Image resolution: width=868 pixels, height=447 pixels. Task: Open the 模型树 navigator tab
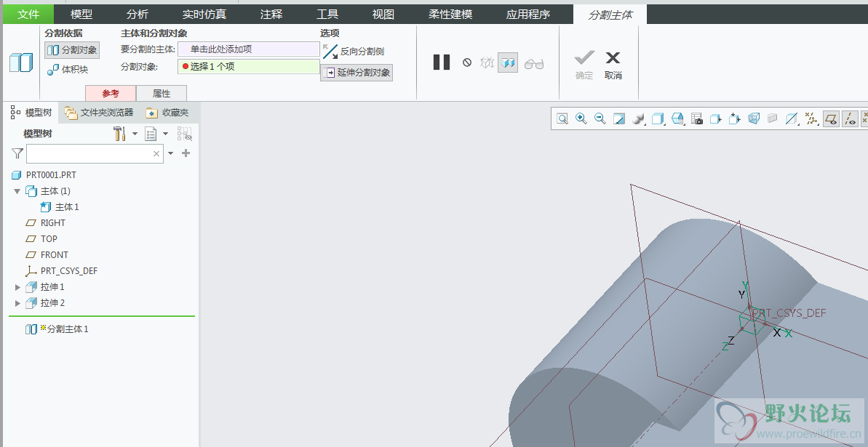31,113
